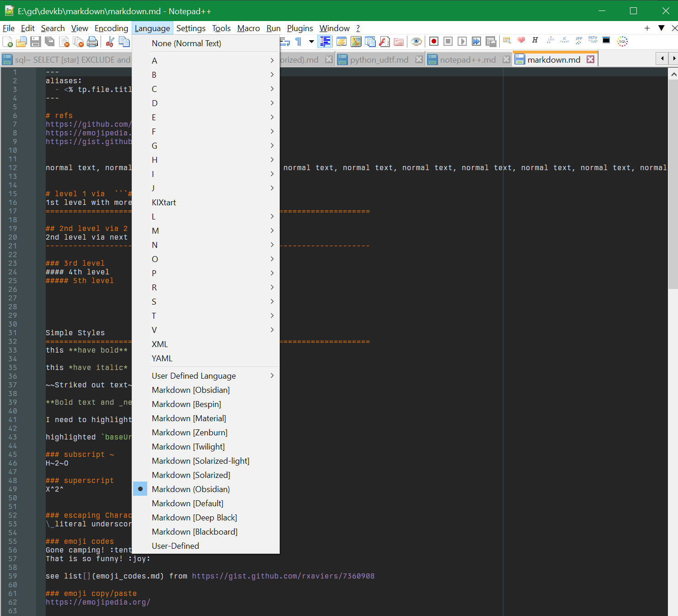Open the gist.github.com rxaviers link
This screenshot has width=678, height=616.
pos(283,576)
